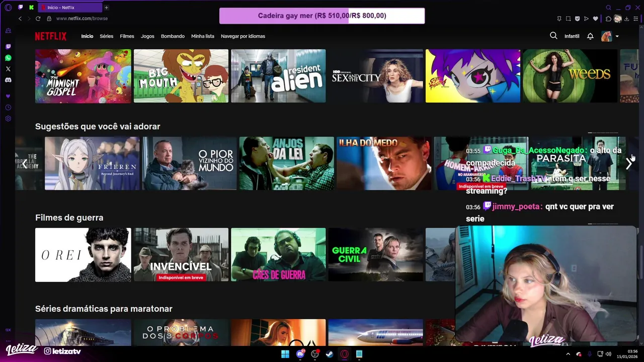This screenshot has height=362, width=644.
Task: Advance Sugestões row with the right chevron
Action: pyautogui.click(x=629, y=163)
